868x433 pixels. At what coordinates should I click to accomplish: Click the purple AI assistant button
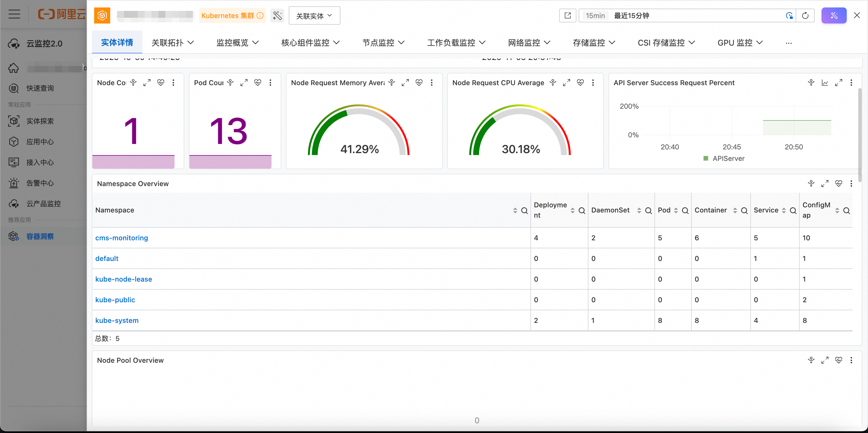[834, 15]
